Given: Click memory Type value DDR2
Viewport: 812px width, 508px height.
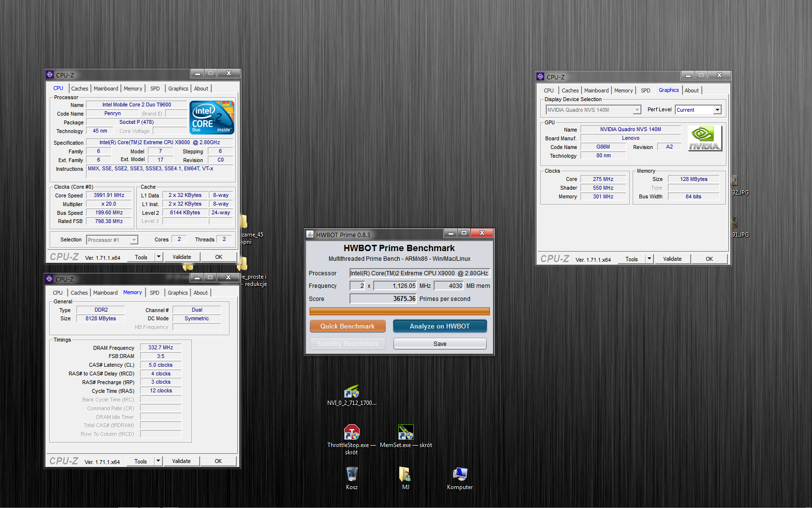Looking at the screenshot, I should pyautogui.click(x=101, y=310).
